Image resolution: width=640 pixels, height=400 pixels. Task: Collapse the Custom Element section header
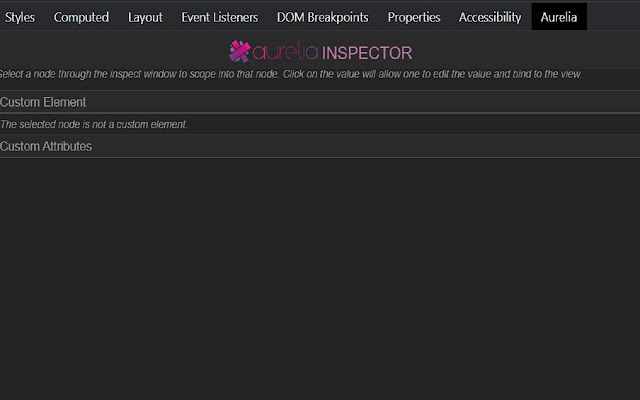[320, 102]
